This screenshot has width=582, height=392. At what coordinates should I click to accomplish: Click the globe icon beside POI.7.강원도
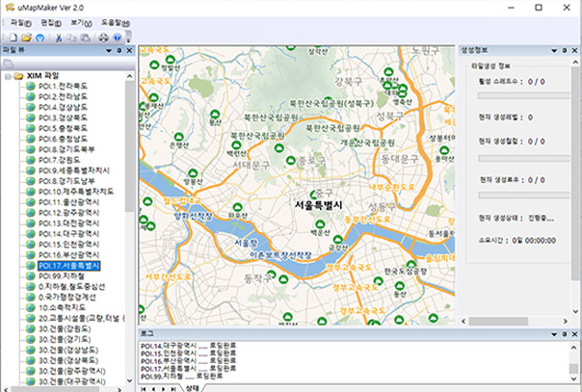pyautogui.click(x=31, y=160)
